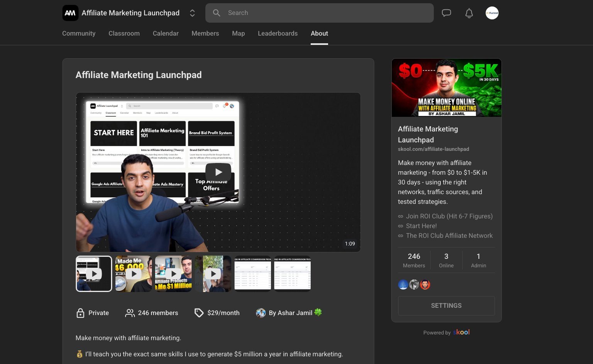593x364 pixels.
Task: Click the 3 Online stat
Action: (446, 260)
